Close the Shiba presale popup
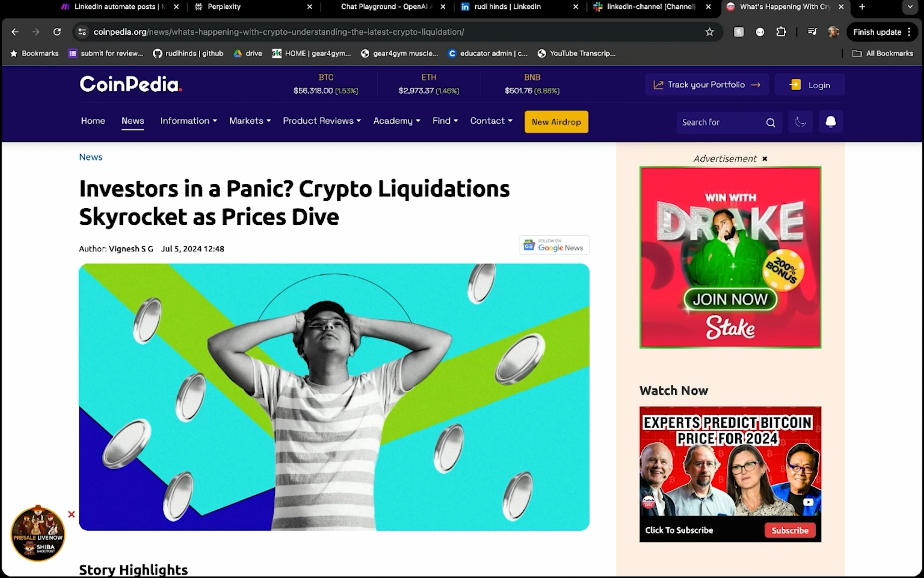The width and height of the screenshot is (924, 578). (x=72, y=514)
